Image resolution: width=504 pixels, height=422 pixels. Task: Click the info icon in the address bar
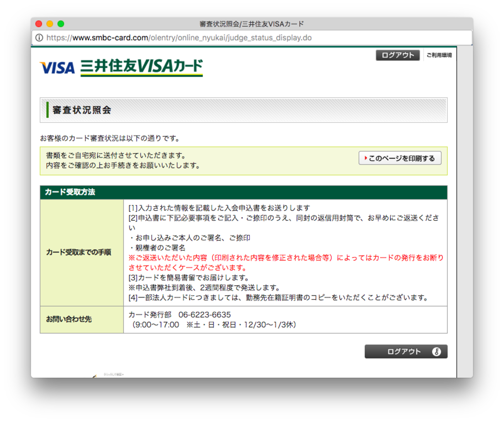pyautogui.click(x=39, y=38)
